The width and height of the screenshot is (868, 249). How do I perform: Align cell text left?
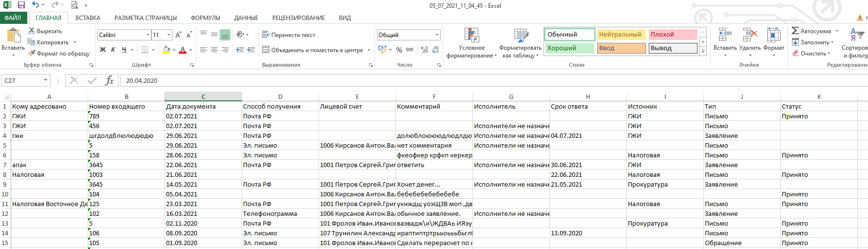(x=204, y=50)
